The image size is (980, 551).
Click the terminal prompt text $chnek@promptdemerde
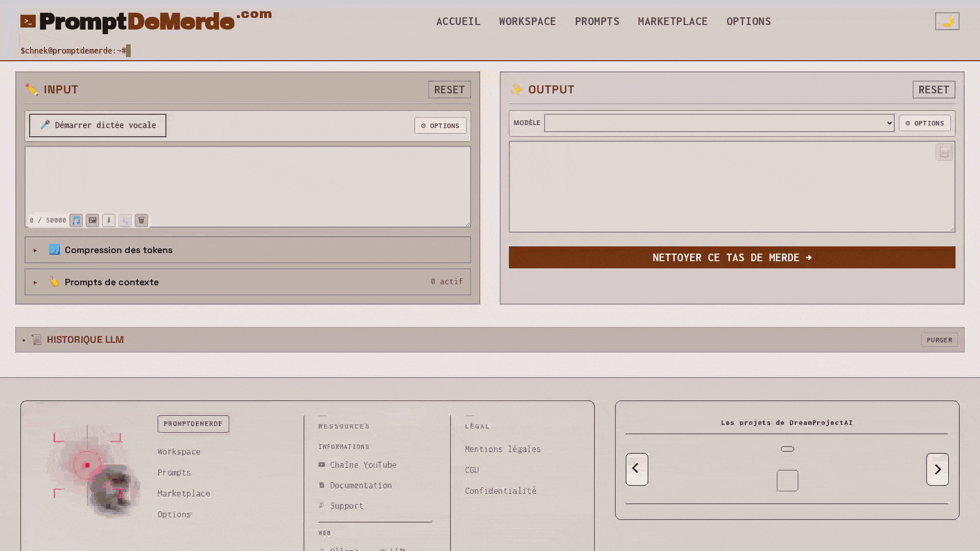click(73, 51)
